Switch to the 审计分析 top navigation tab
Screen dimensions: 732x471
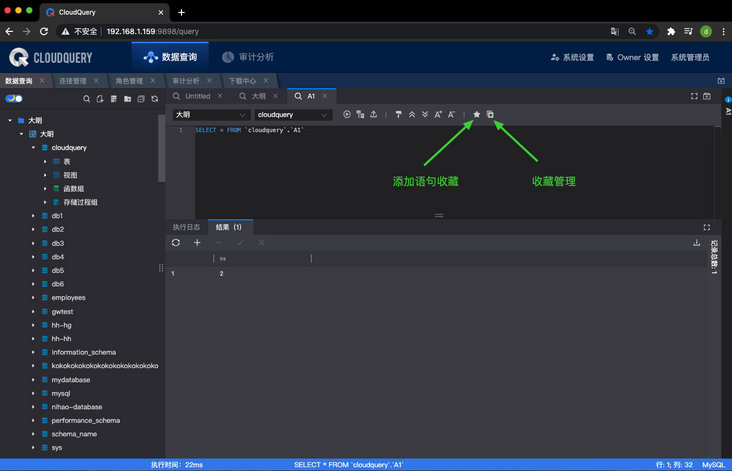click(250, 57)
